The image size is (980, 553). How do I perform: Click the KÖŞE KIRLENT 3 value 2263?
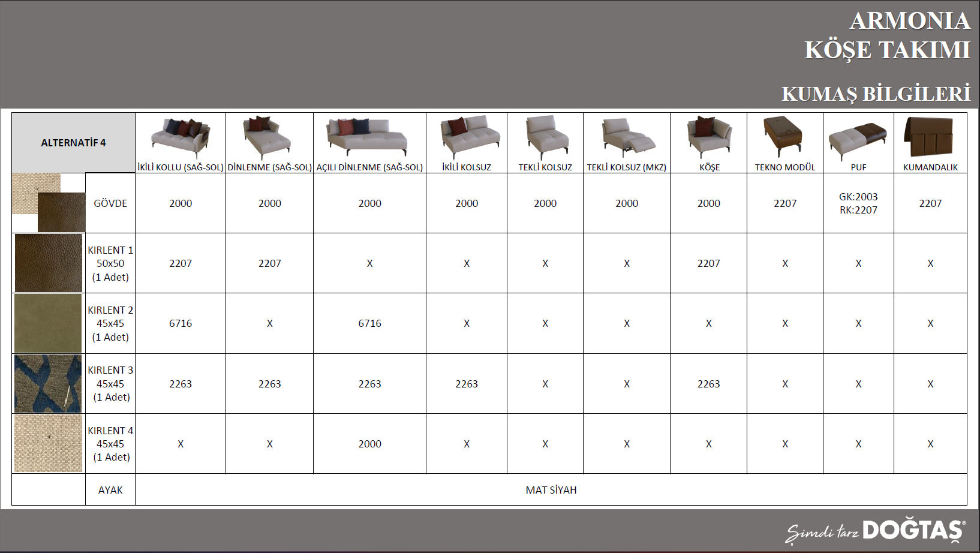(x=709, y=384)
